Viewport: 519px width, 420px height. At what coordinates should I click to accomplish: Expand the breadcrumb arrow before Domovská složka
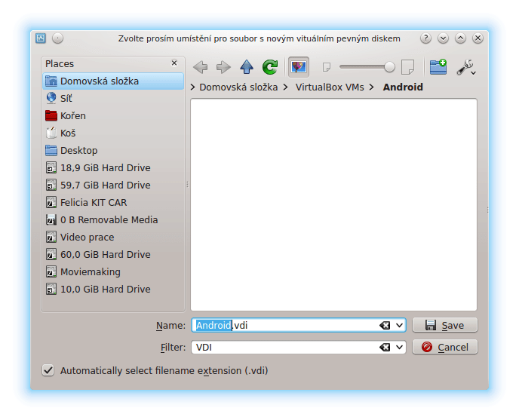(193, 87)
